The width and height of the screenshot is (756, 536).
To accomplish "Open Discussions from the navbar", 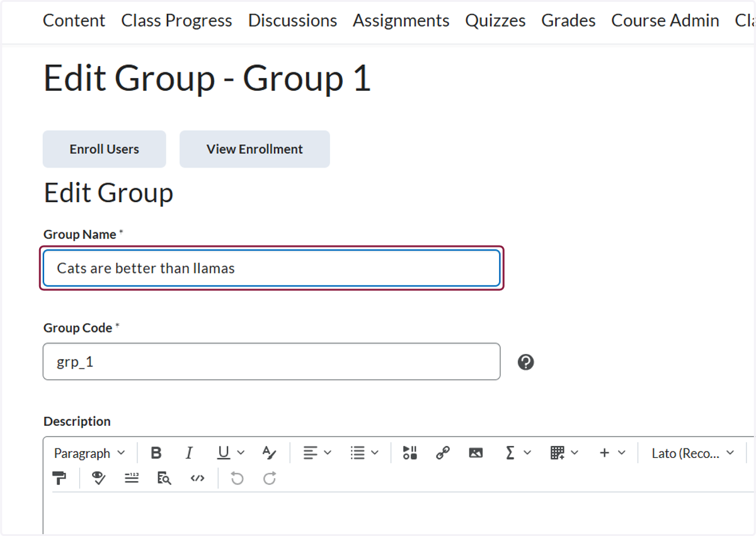I will click(292, 21).
